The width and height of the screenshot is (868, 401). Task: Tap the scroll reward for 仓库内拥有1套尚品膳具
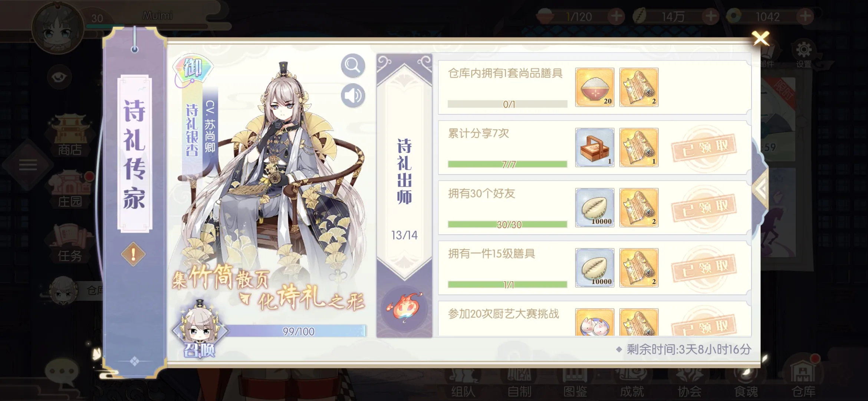[x=639, y=87]
